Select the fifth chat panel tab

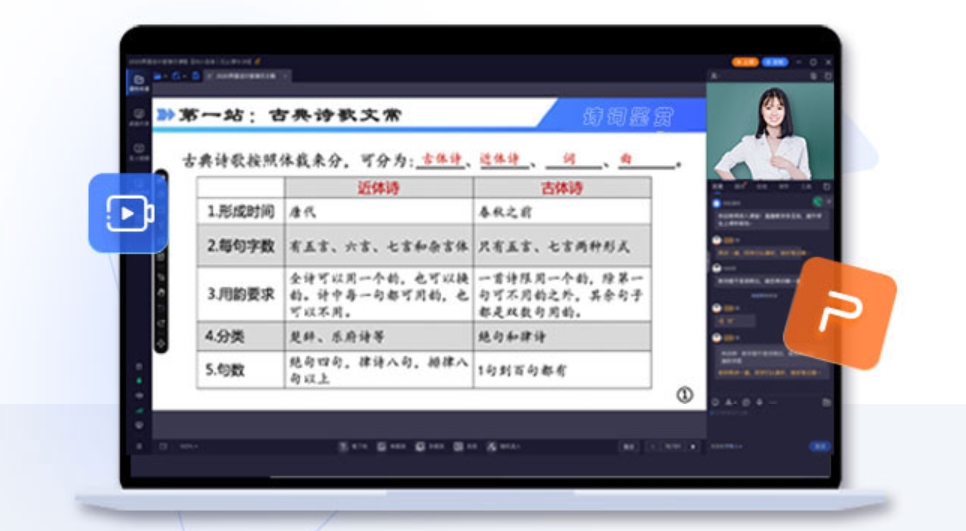805,186
